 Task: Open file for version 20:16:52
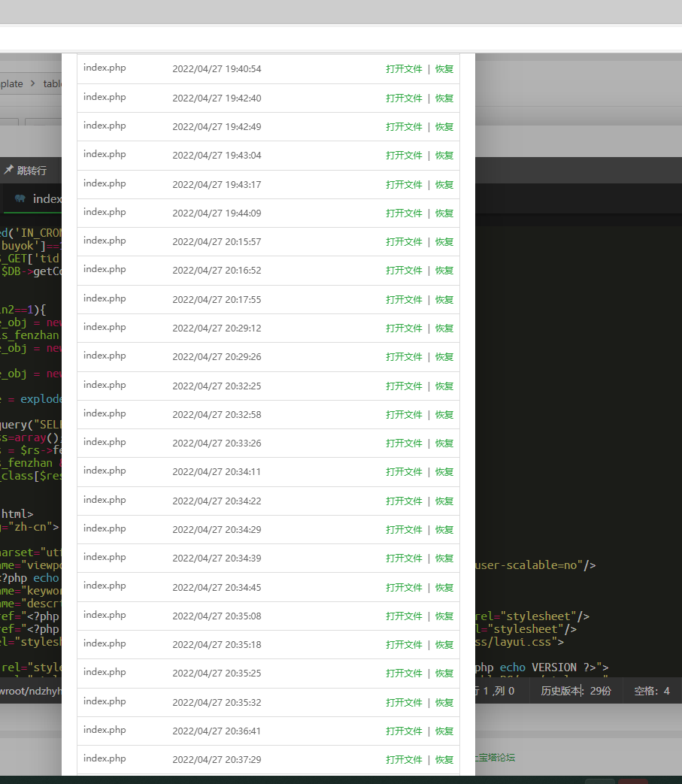[404, 271]
